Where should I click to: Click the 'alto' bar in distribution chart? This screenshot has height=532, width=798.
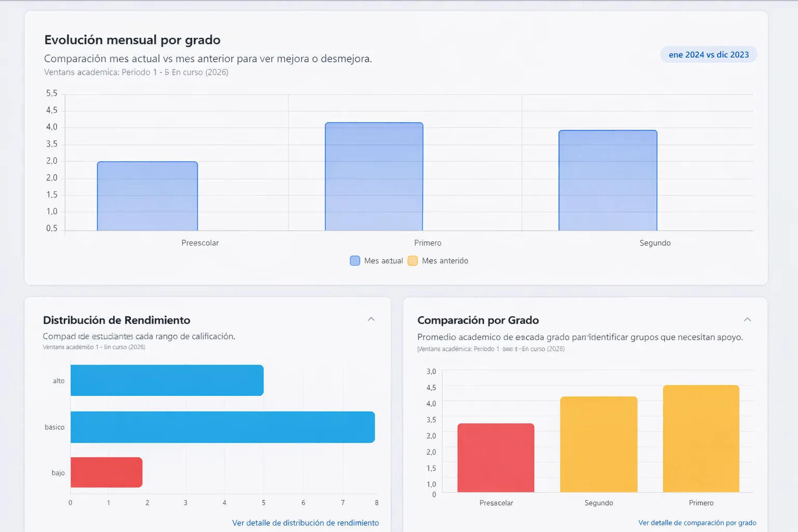tap(167, 380)
